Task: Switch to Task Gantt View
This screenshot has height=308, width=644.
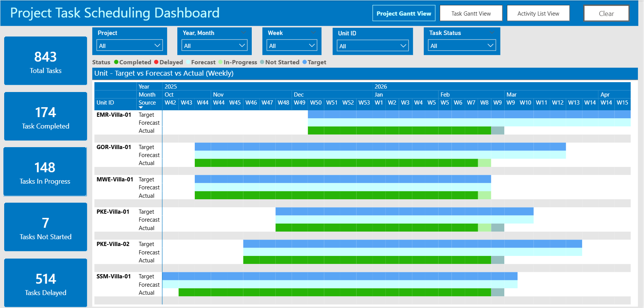Action: pyautogui.click(x=471, y=13)
